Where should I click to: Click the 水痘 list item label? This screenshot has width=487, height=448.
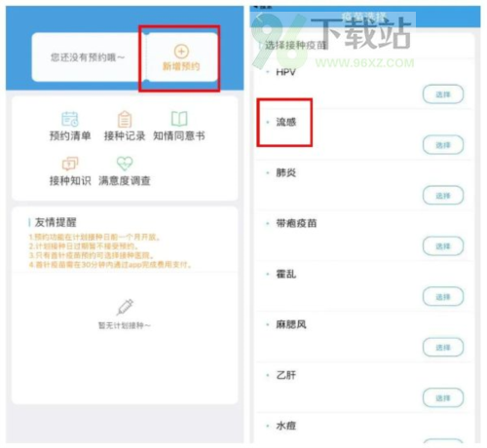(286, 426)
